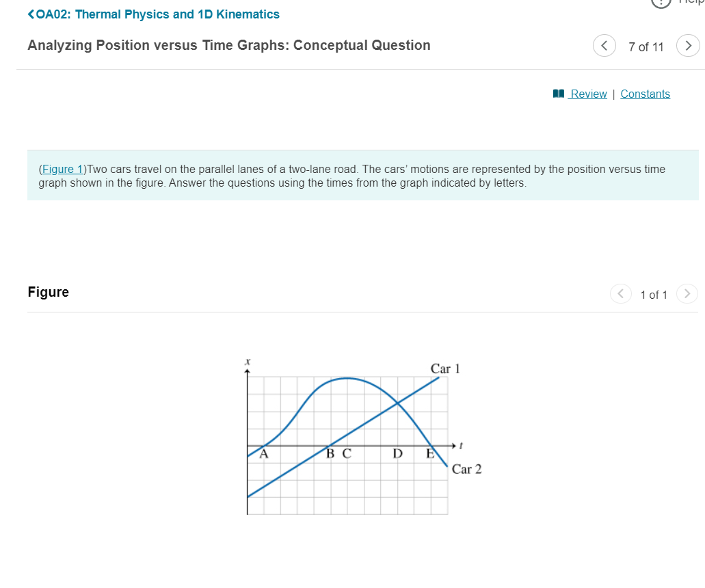The height and width of the screenshot is (588, 705).
Task: Open the Constants reference
Action: (x=645, y=94)
